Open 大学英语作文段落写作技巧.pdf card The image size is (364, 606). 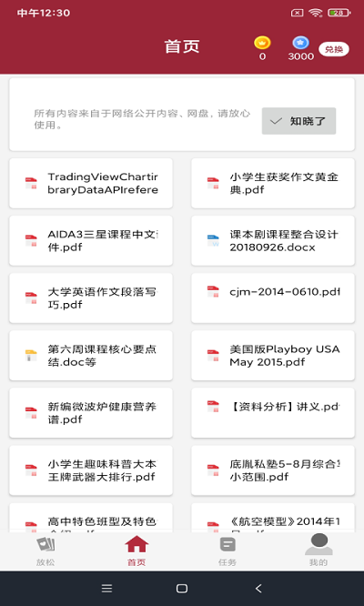coord(91,298)
